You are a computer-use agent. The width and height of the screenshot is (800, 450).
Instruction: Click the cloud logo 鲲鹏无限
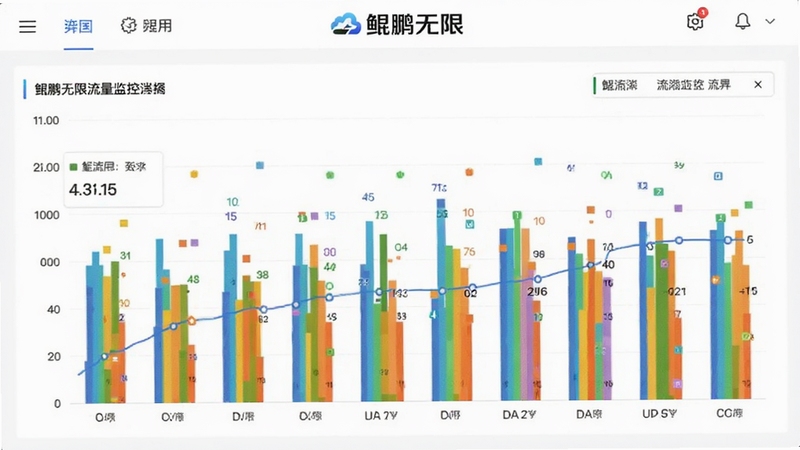tap(397, 24)
